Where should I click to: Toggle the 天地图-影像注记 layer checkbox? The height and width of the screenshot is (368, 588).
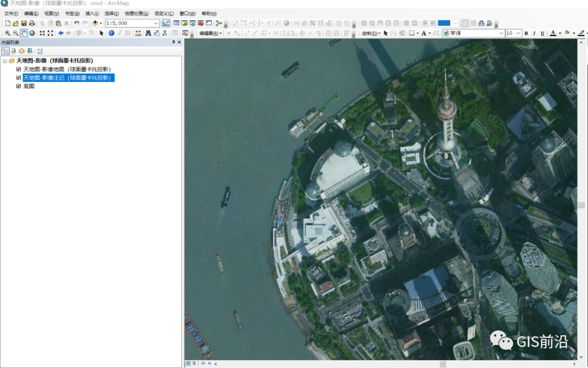click(x=19, y=78)
